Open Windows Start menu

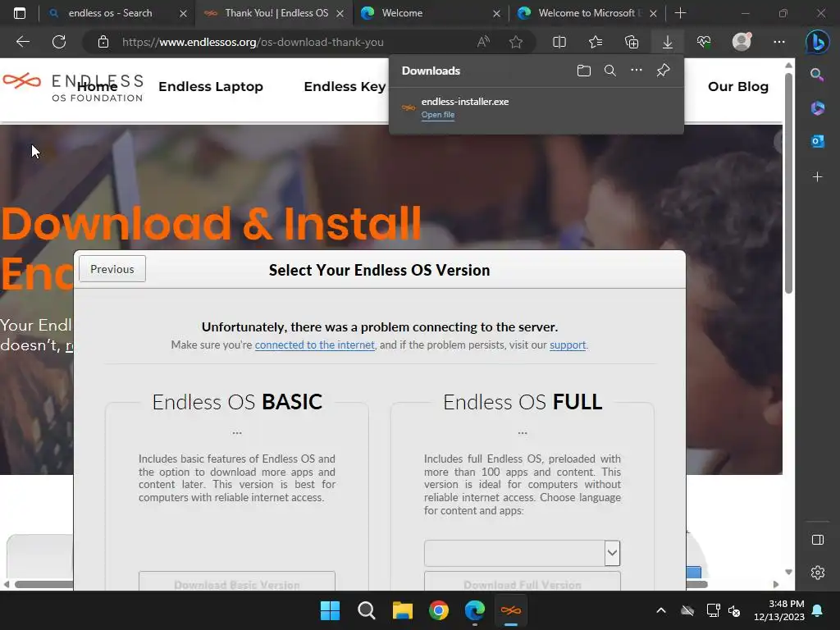tap(330, 610)
